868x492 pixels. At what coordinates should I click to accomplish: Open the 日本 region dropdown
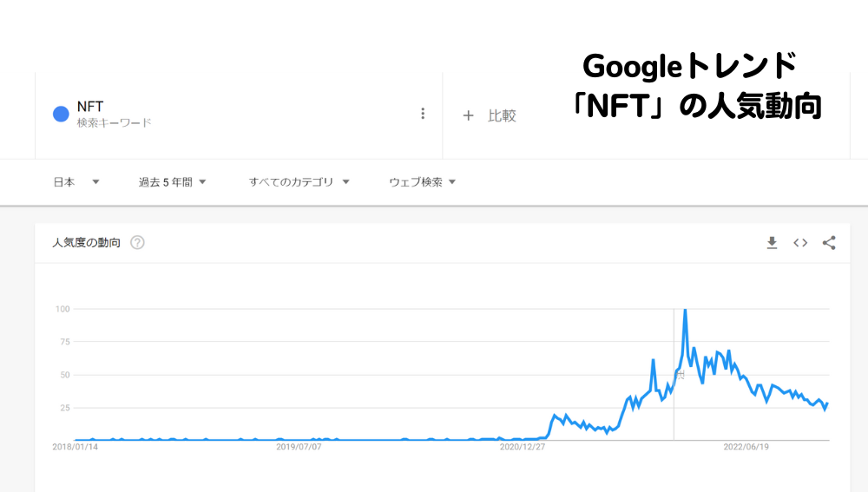click(x=76, y=182)
